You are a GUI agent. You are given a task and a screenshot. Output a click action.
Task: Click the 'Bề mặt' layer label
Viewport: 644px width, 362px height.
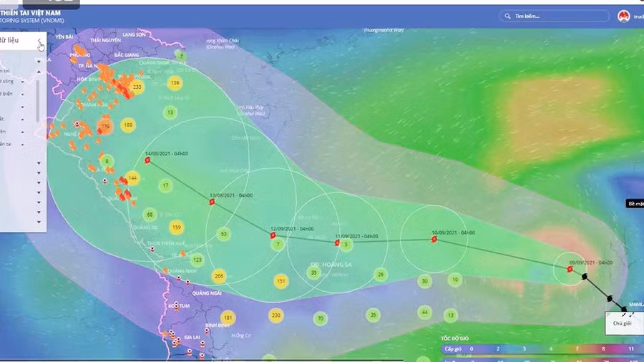coord(635,204)
